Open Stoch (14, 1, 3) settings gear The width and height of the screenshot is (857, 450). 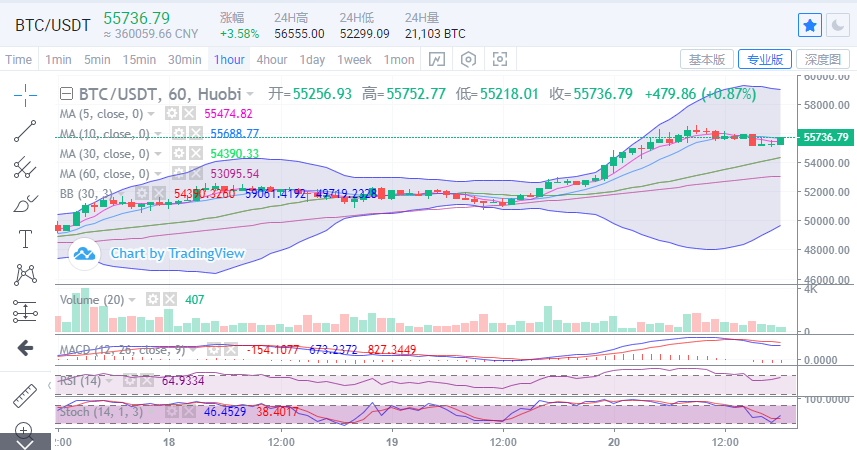click(172, 411)
